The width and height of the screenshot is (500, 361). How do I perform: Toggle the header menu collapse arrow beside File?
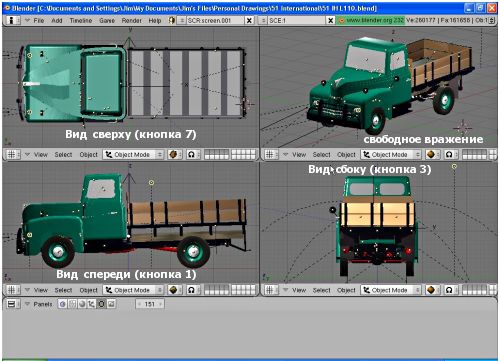pyautogui.click(x=27, y=21)
